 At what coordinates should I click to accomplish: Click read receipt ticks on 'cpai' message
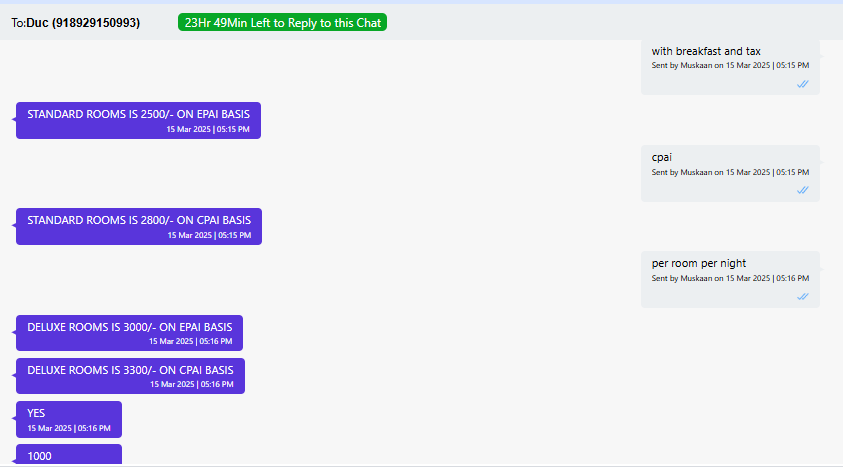[802, 190]
